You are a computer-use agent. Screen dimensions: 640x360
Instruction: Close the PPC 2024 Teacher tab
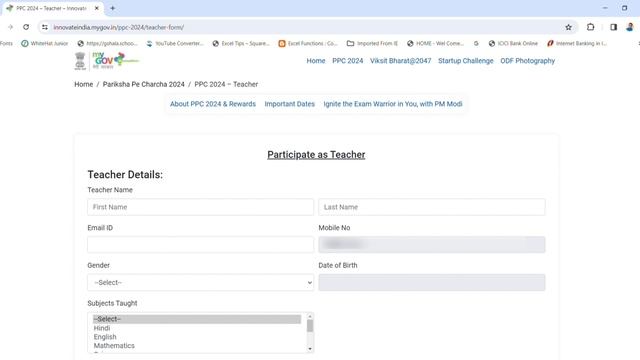[97, 8]
